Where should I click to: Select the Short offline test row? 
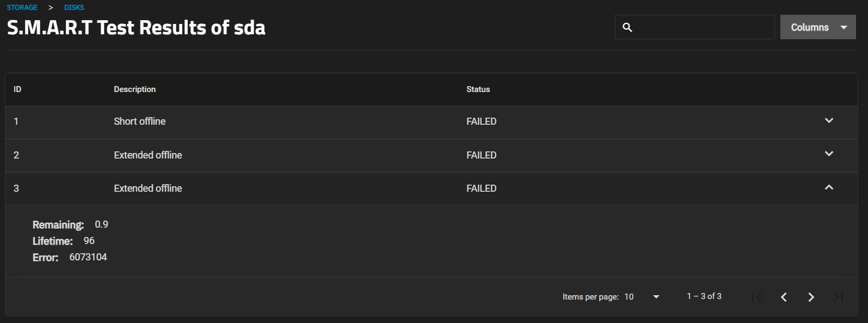140,121
